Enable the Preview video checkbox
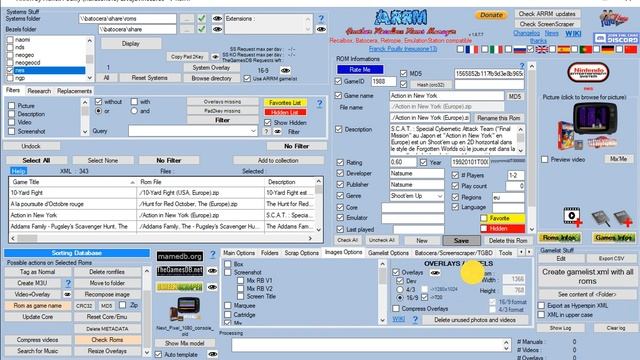Viewport: 640px width, 360px height. pos(544,159)
